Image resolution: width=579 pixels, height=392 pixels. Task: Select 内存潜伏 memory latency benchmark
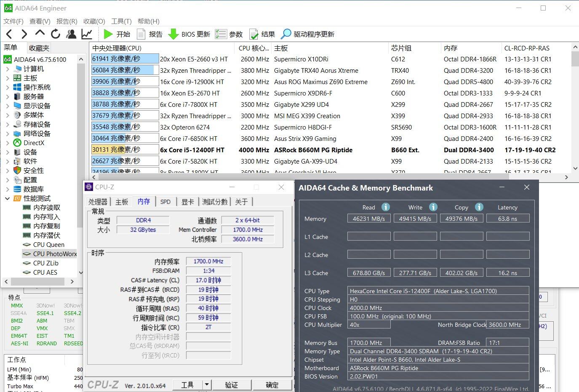(x=47, y=235)
